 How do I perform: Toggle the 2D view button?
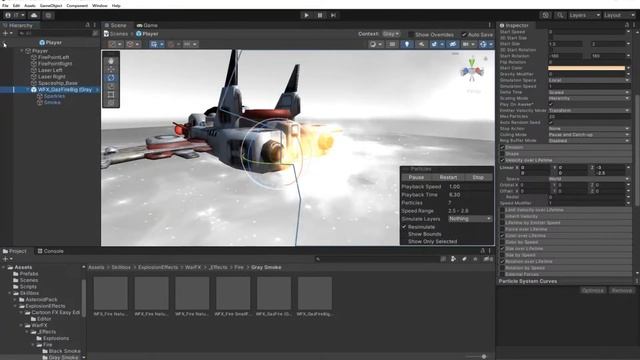392,44
